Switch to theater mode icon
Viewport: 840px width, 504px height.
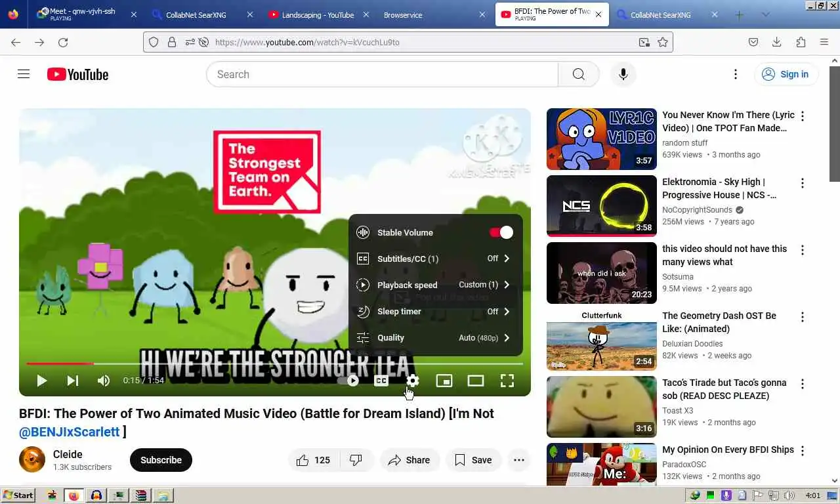click(x=476, y=381)
